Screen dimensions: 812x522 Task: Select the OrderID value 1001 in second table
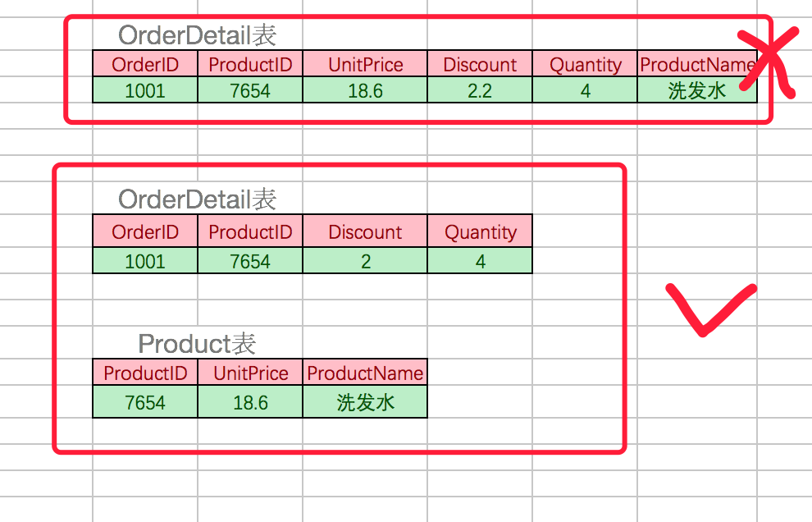pyautogui.click(x=145, y=260)
